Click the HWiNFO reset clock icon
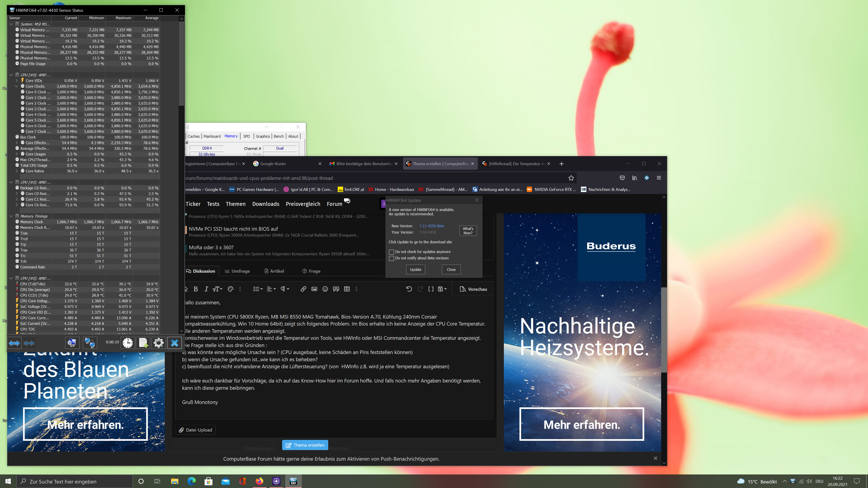 [x=127, y=343]
